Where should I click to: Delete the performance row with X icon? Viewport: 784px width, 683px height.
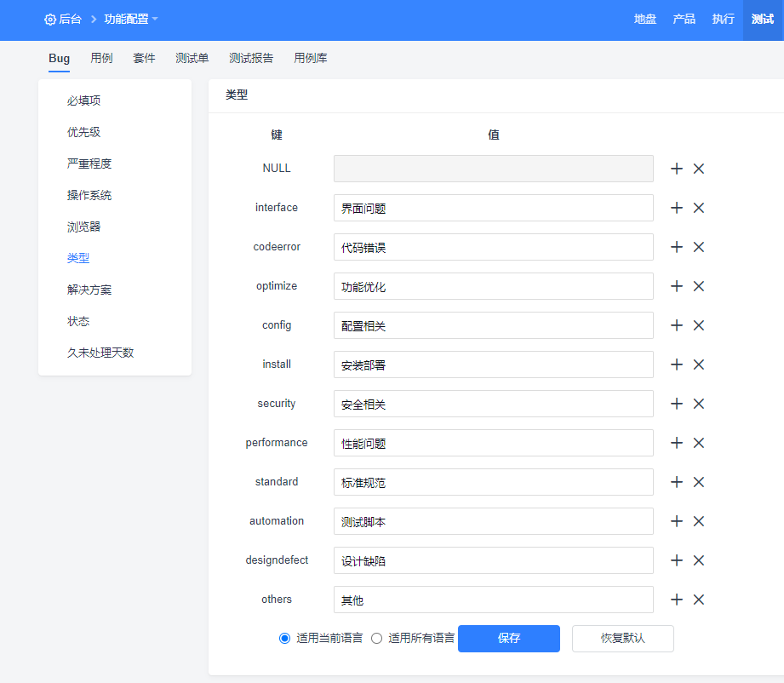pyautogui.click(x=699, y=443)
